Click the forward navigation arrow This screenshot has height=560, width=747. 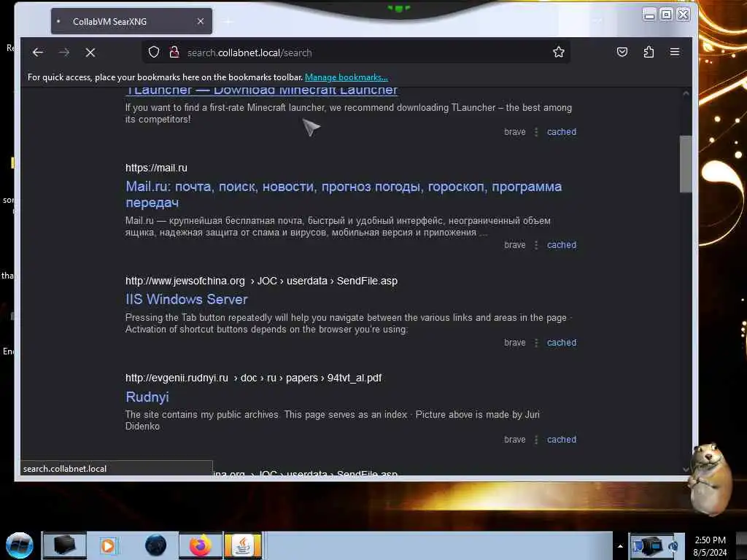coord(64,52)
